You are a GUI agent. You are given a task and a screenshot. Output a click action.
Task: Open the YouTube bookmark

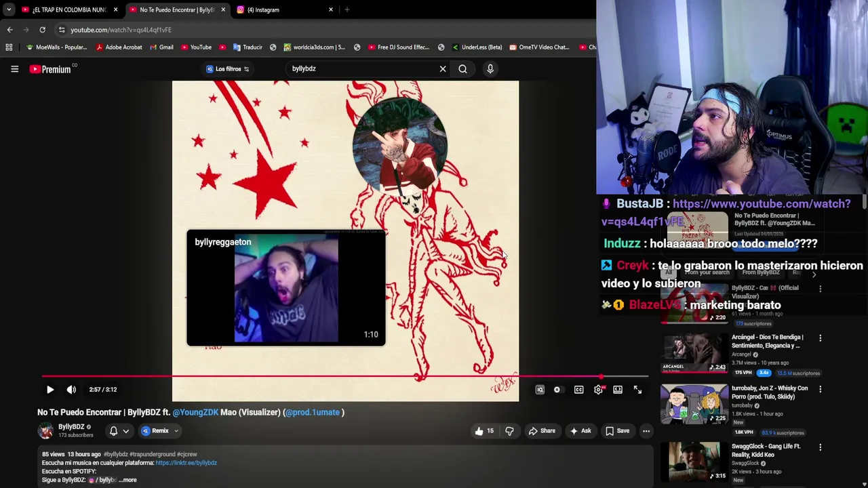point(196,47)
